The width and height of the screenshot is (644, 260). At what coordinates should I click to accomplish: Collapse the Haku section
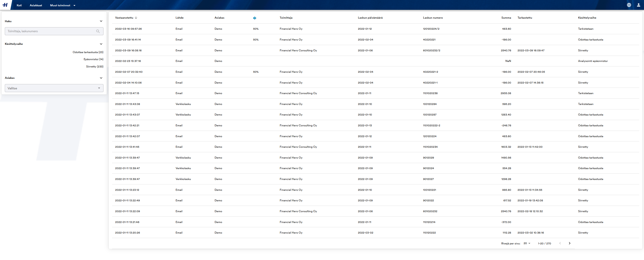(101, 21)
